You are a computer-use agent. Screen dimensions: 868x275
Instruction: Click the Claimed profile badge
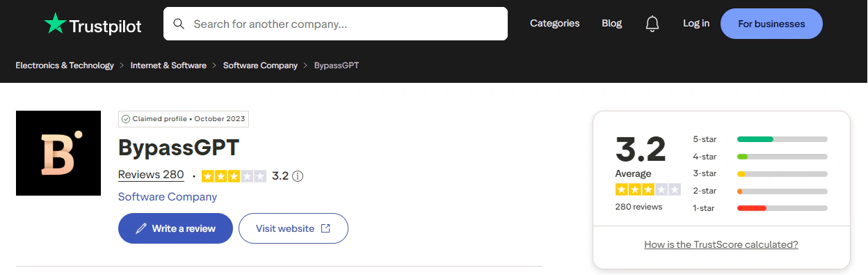(x=184, y=119)
